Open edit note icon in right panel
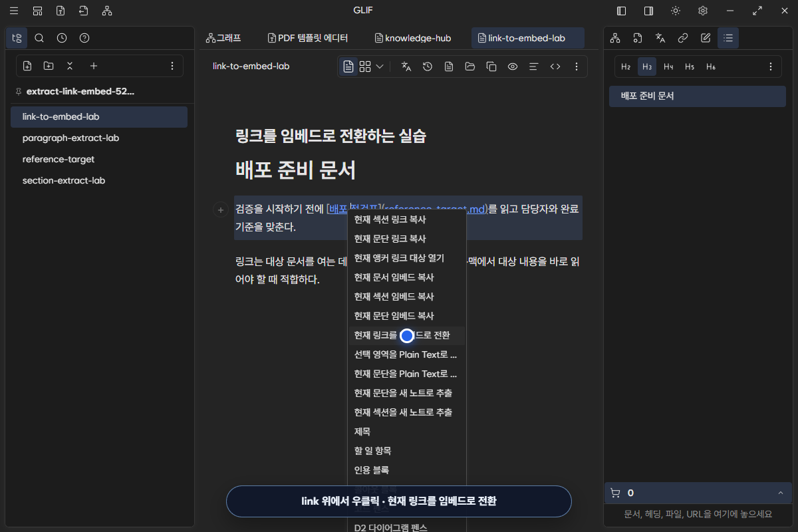 (706, 38)
